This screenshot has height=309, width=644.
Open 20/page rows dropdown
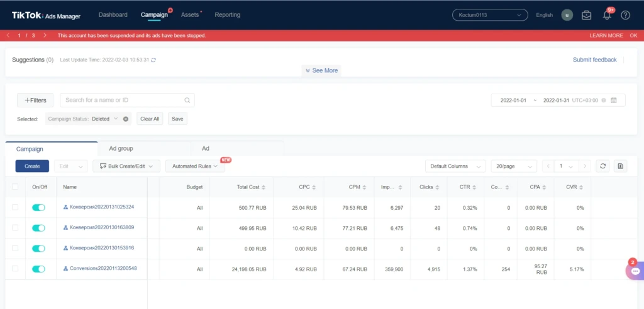pyautogui.click(x=514, y=166)
